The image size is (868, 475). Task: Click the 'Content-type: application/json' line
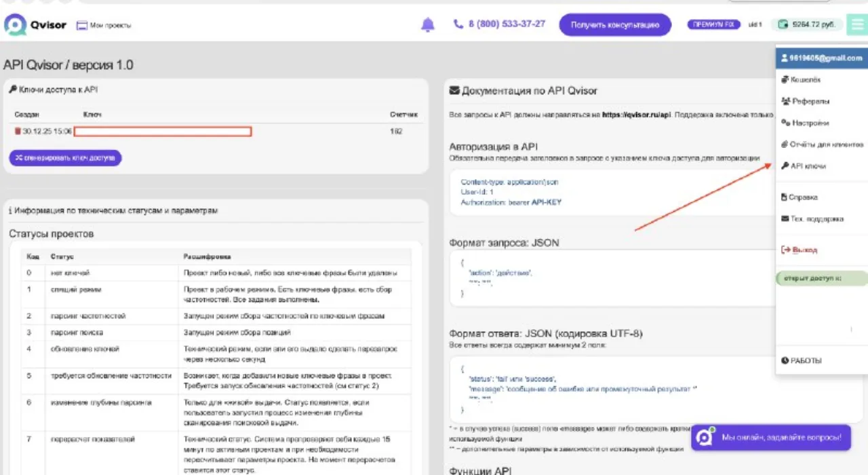point(509,182)
